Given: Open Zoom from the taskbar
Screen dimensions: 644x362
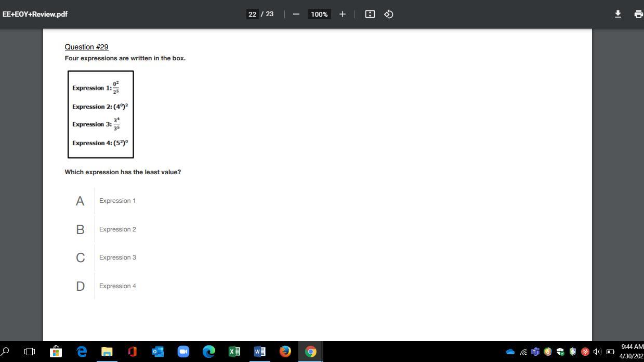Looking at the screenshot, I should click(183, 352).
